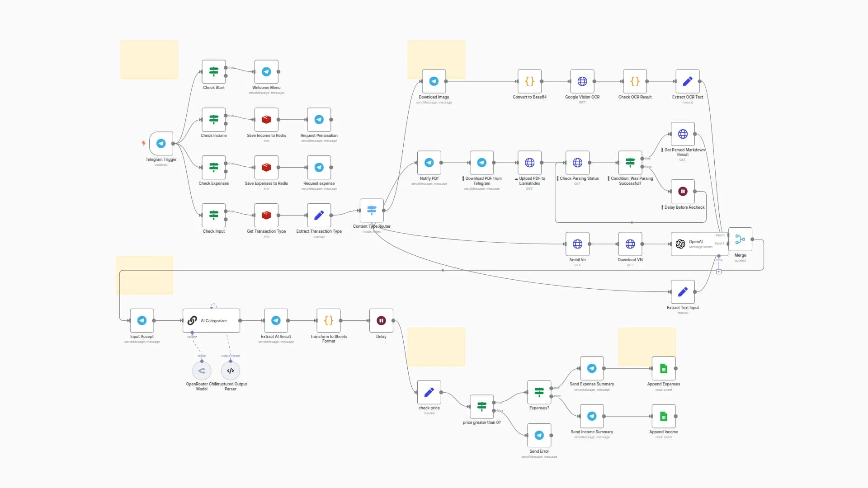Open the Request Pemasukan Telegram node
The image size is (868, 488).
pos(319,120)
